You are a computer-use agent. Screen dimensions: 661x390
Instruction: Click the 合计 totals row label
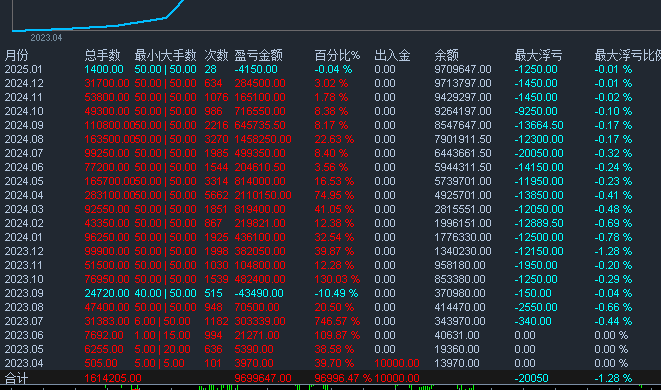[16, 378]
